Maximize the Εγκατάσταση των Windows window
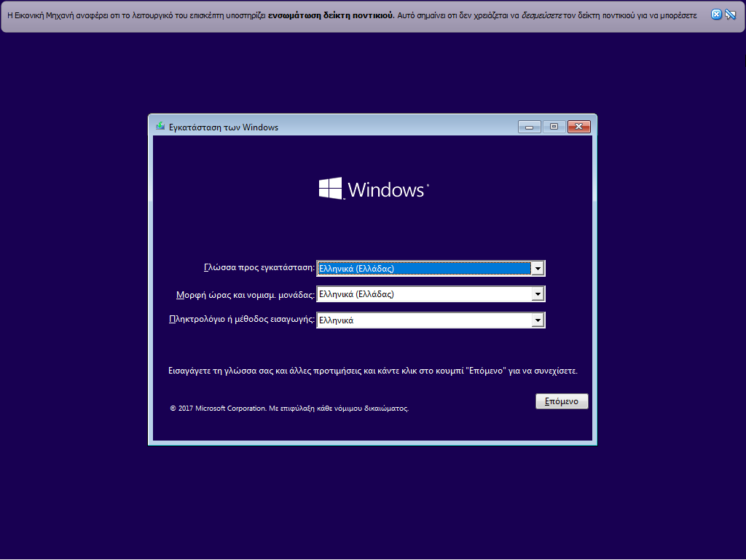The image size is (746, 560). 554,127
